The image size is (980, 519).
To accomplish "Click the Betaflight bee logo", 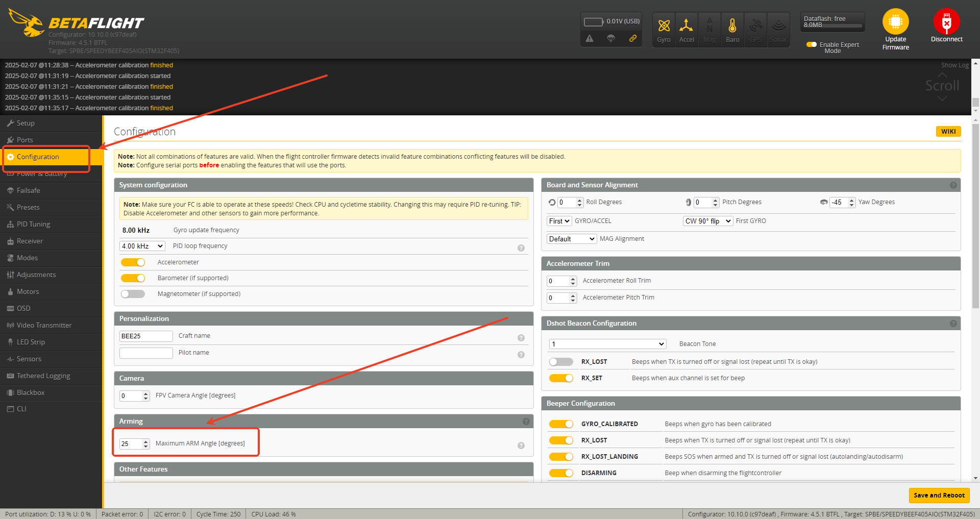I will coord(27,23).
